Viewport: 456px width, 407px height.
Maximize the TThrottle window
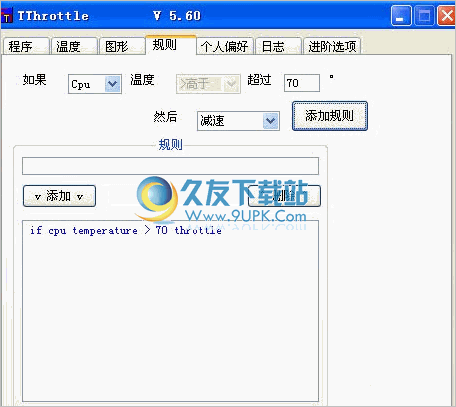pos(424,16)
